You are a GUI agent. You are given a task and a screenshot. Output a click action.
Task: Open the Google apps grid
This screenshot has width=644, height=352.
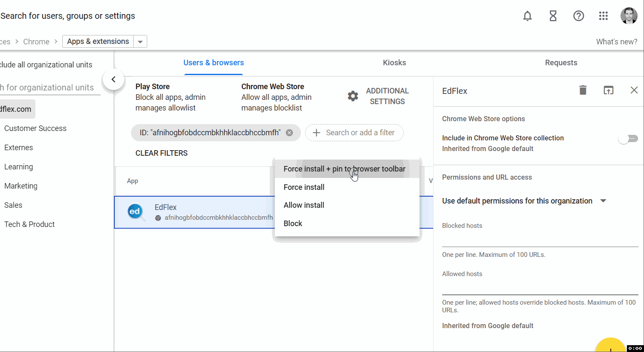[x=603, y=16]
